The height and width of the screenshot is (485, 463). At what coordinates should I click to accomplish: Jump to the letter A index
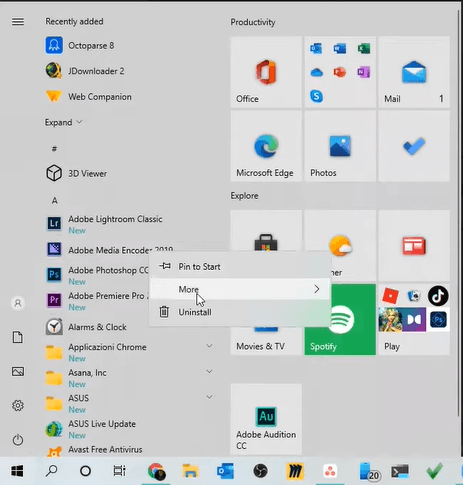[x=55, y=200]
